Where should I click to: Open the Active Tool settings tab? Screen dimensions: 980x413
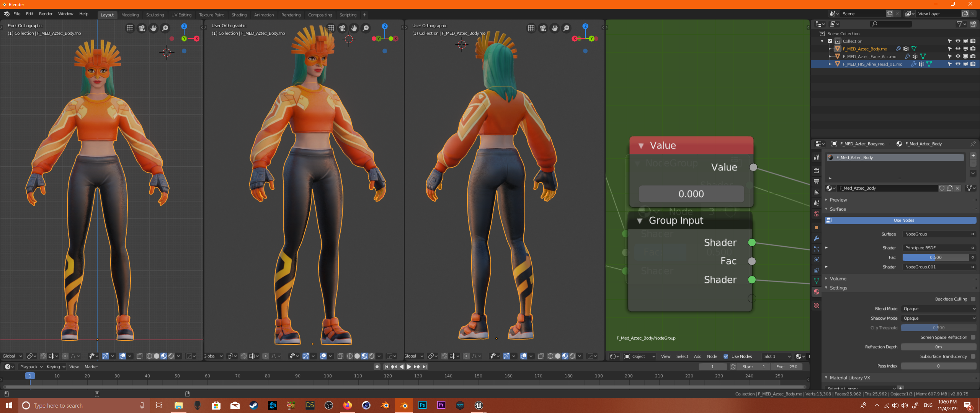(817, 157)
